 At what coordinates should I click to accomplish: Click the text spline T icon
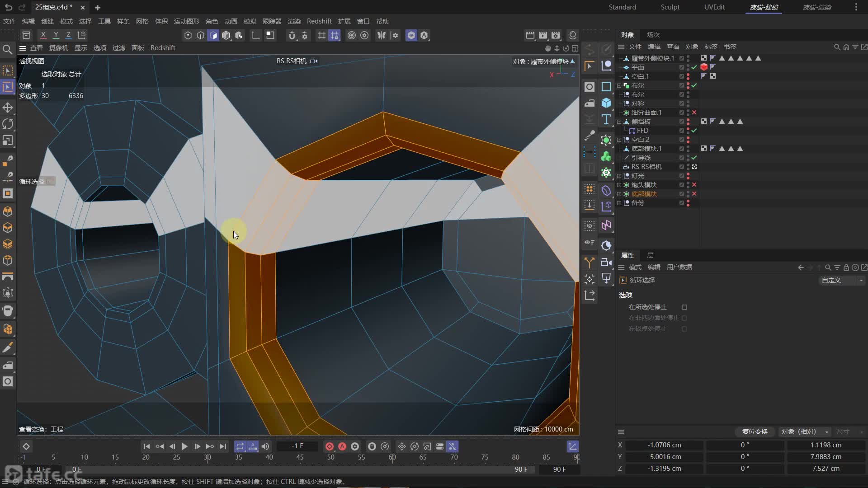(606, 120)
